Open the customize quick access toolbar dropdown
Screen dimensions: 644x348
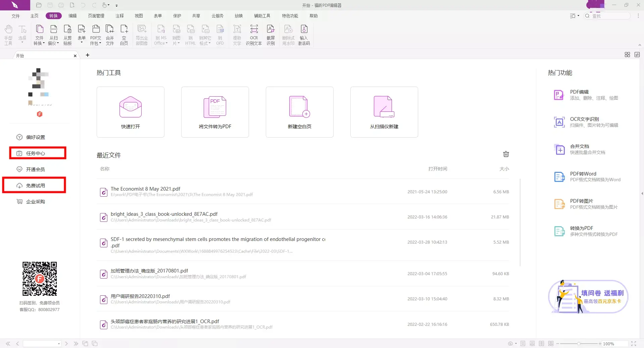point(116,5)
